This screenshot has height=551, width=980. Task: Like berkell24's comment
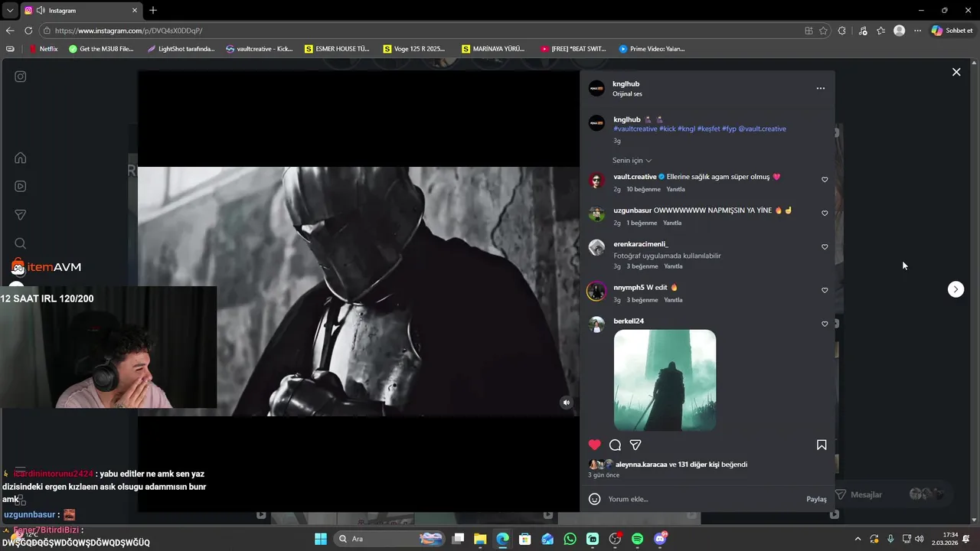click(x=825, y=324)
